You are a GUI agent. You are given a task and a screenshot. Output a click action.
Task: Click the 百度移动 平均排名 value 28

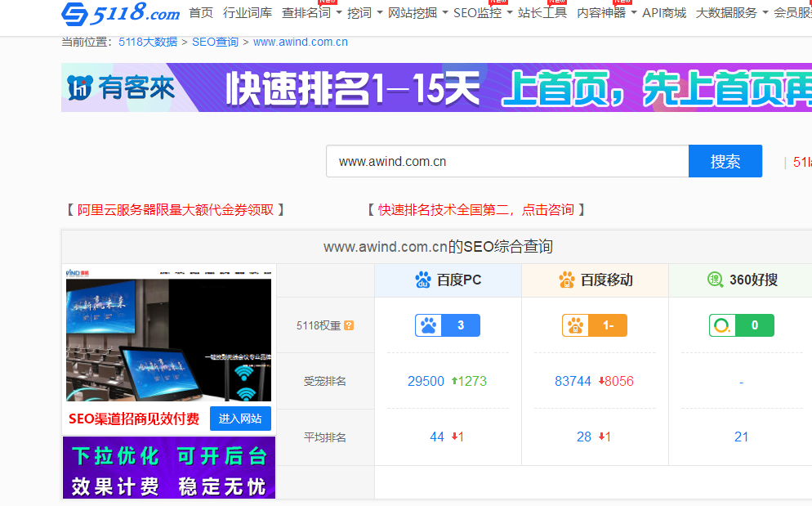point(584,437)
